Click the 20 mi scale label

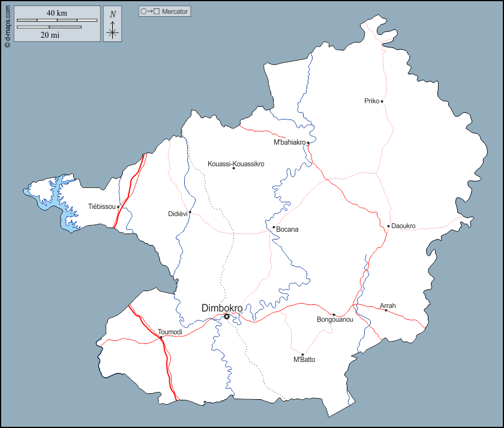(49, 35)
